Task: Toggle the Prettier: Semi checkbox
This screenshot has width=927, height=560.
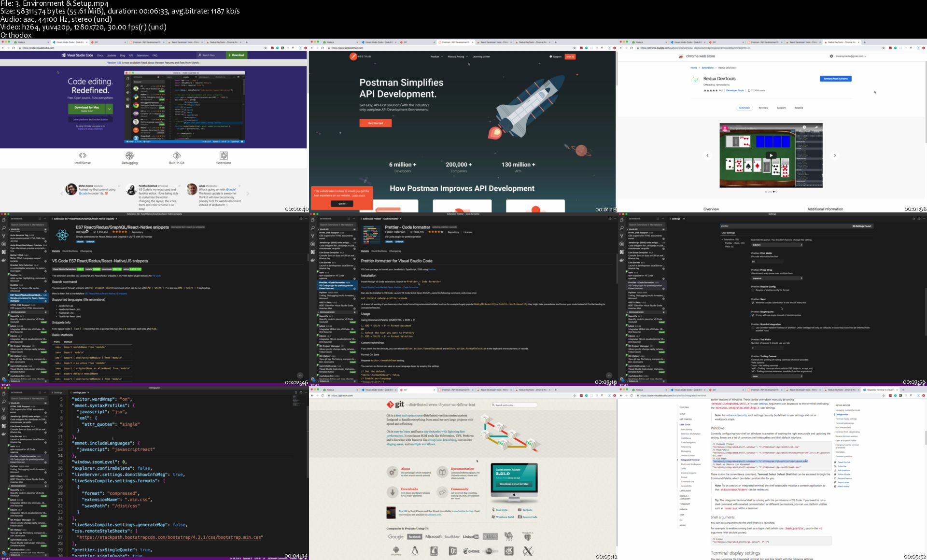Action: (x=753, y=303)
